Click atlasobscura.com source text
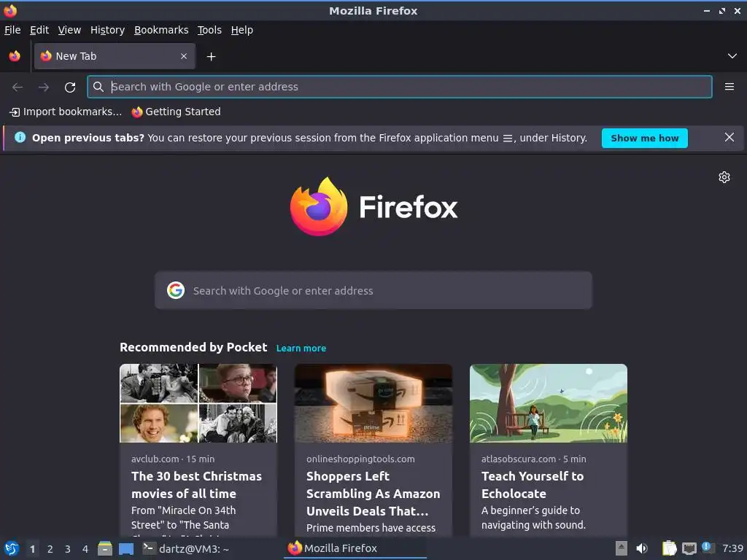Screen dimensions: 747x560 click(519, 459)
